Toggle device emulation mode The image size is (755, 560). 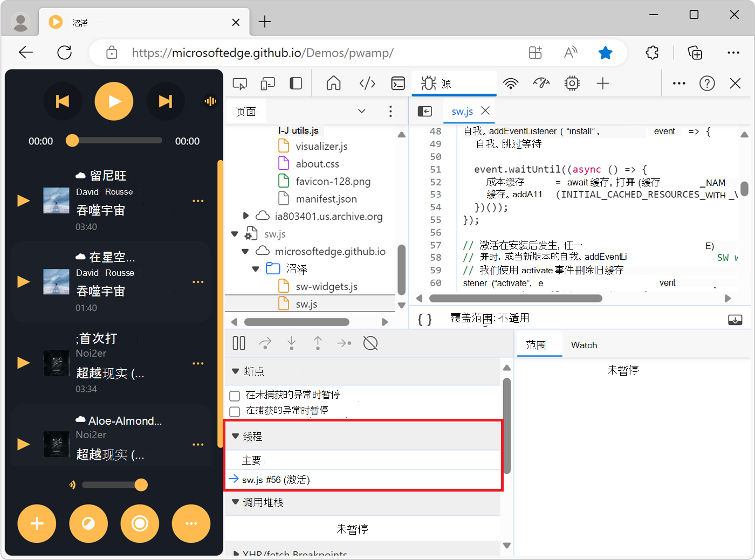click(x=267, y=83)
